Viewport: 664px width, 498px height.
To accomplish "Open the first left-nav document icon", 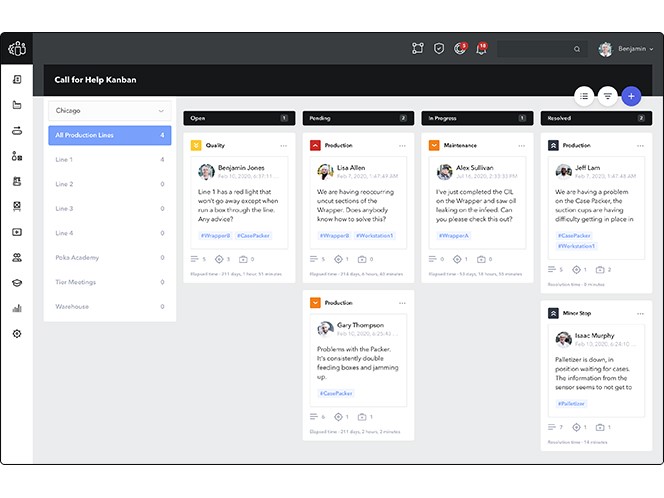I will coord(17,80).
